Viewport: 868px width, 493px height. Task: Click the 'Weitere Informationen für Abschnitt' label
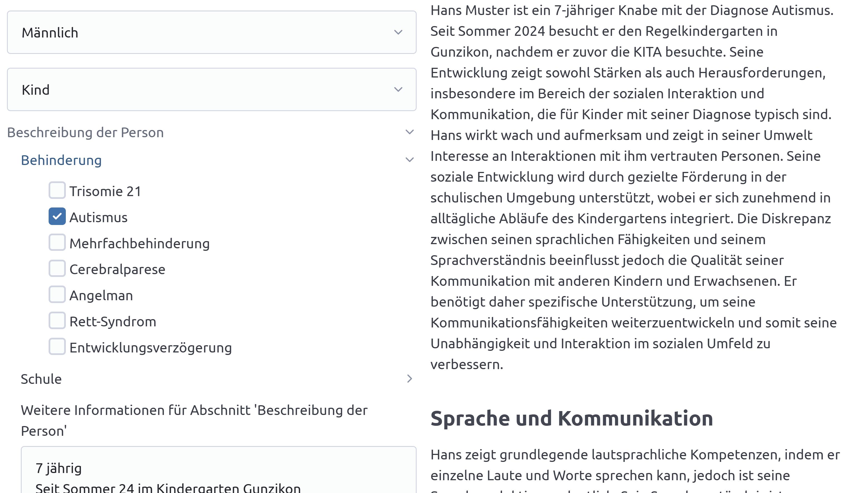pyautogui.click(x=194, y=421)
